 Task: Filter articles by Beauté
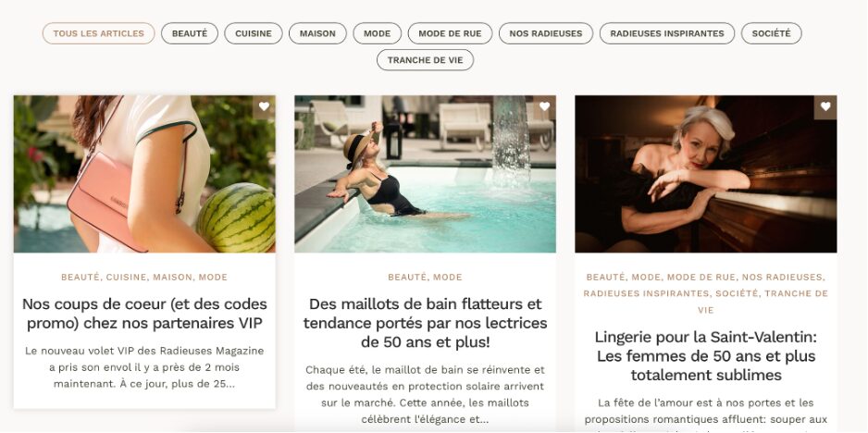[190, 33]
